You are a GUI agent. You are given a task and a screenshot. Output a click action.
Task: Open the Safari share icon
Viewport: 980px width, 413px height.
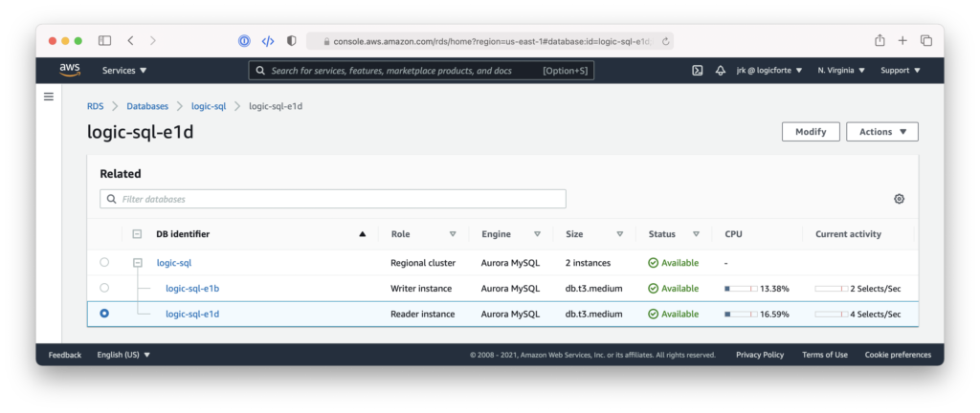(880, 40)
